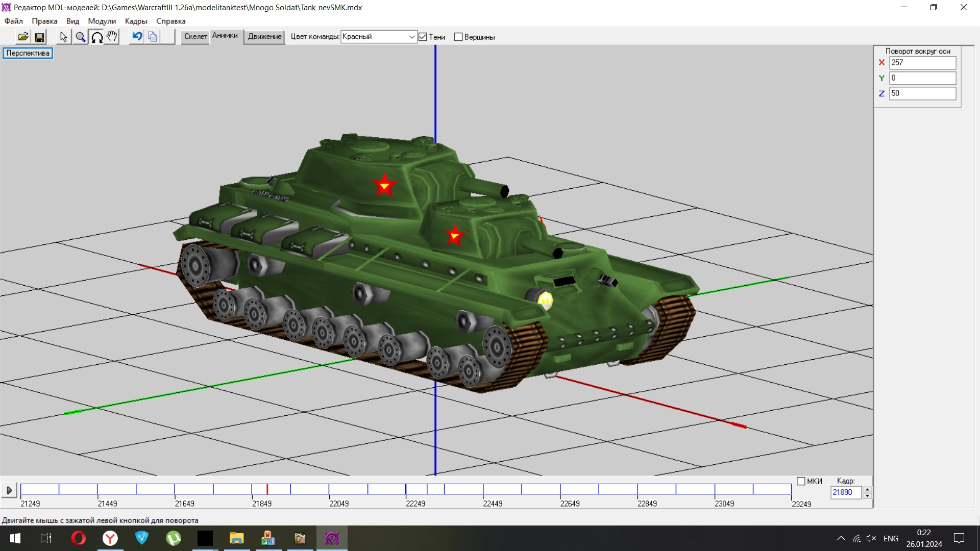This screenshot has height=551, width=980.
Task: Click the save floppy disk icon
Action: coord(39,37)
